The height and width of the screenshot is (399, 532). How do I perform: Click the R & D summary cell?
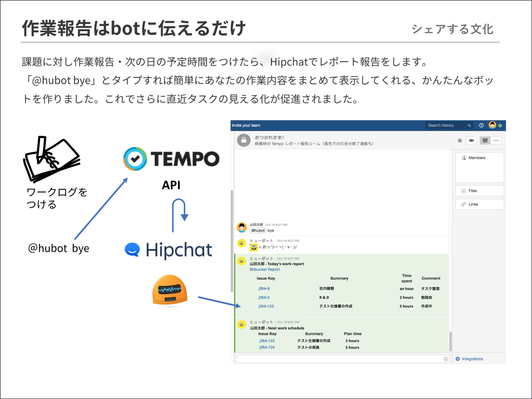[324, 297]
